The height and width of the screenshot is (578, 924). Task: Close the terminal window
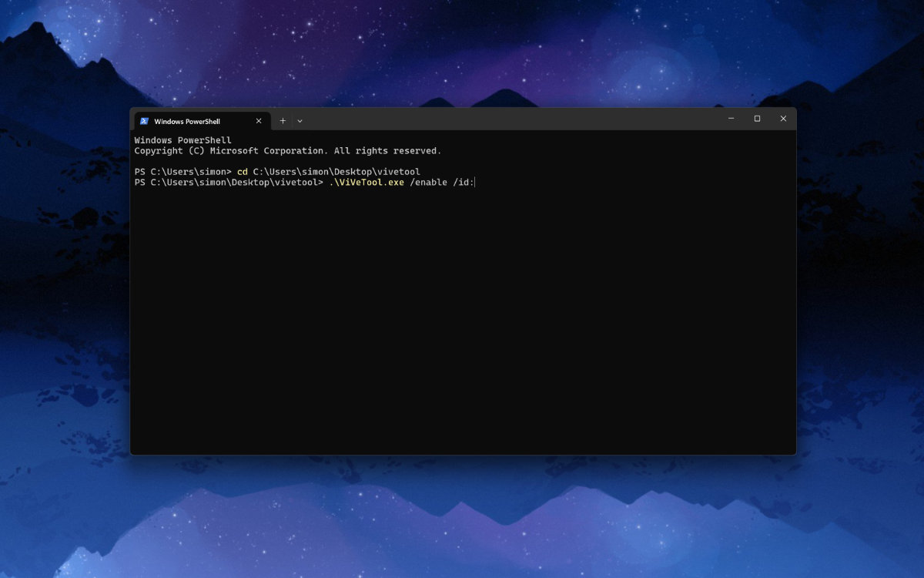pyautogui.click(x=783, y=119)
